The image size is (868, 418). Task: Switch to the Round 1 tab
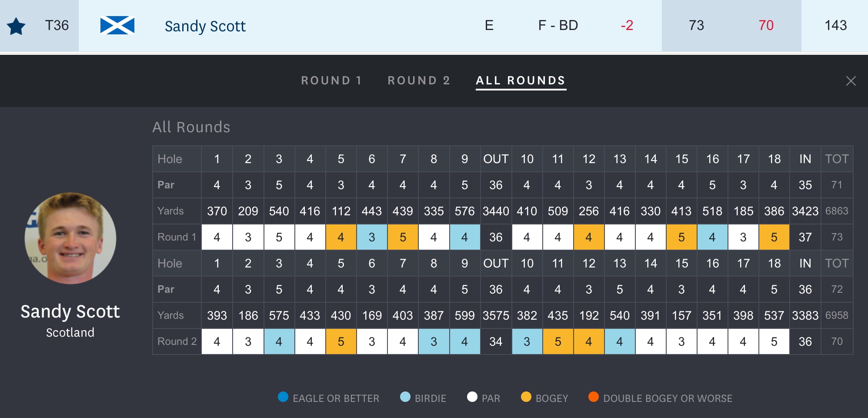coord(331,80)
